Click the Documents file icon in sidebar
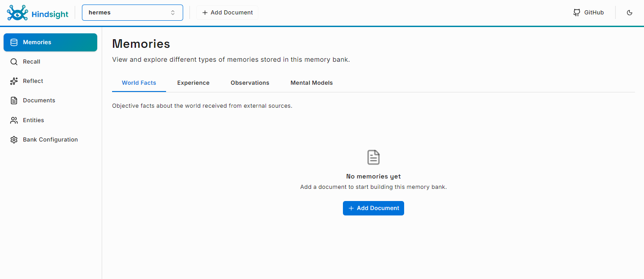The height and width of the screenshot is (279, 644). pos(14,101)
